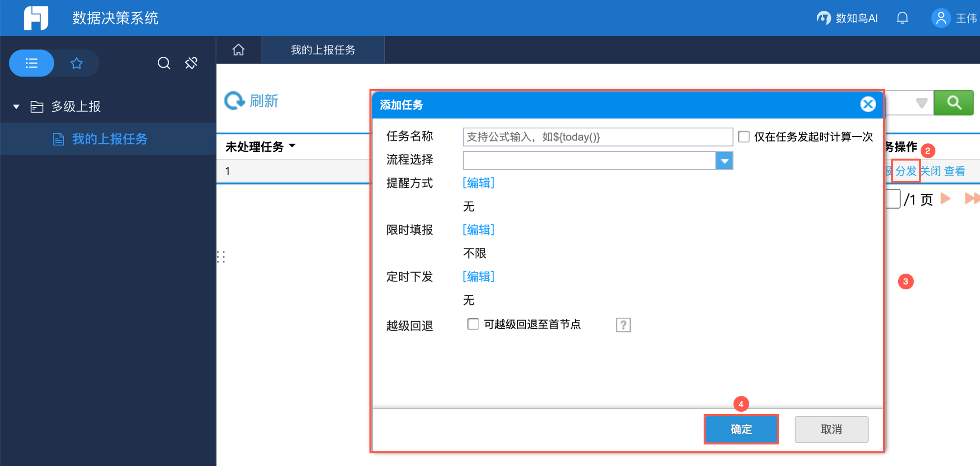
Task: Click the green search button
Action: 954,103
